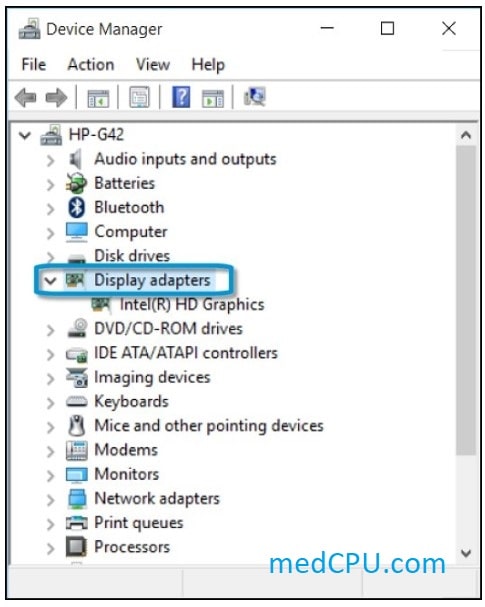Click the Audio inputs and outputs speaker icon
The height and width of the screenshot is (607, 485).
point(75,159)
